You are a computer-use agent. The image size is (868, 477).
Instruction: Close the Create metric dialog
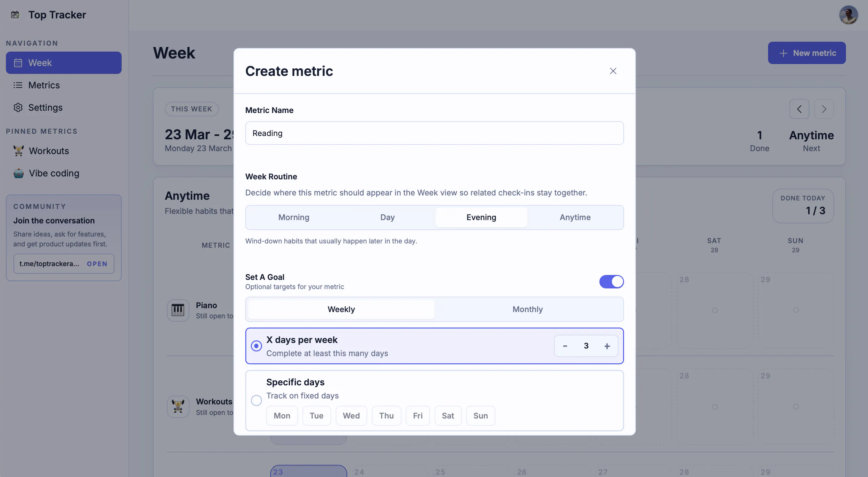point(613,71)
